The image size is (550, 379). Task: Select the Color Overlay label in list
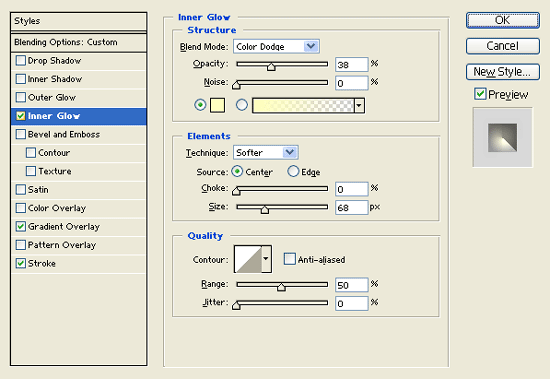click(x=57, y=208)
